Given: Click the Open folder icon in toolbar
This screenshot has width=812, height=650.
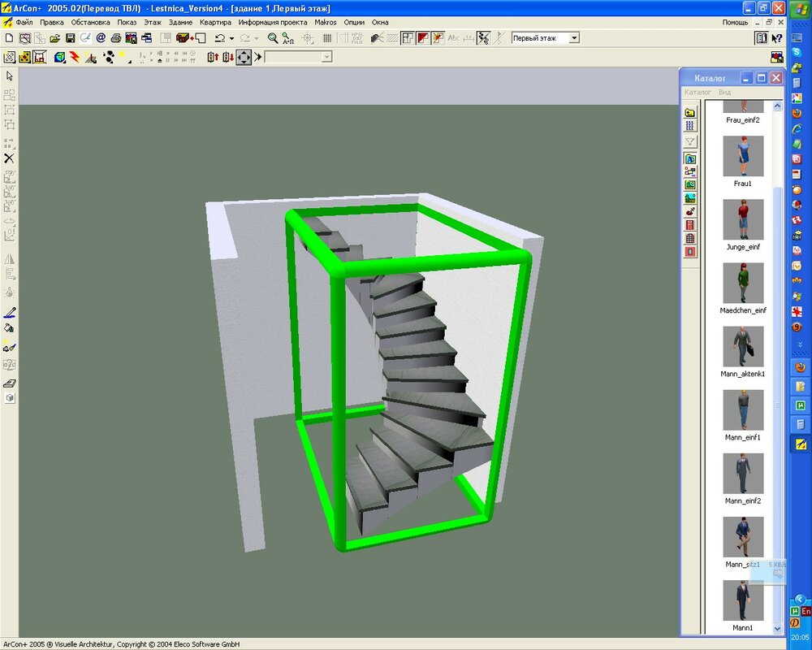Looking at the screenshot, I should [55, 38].
